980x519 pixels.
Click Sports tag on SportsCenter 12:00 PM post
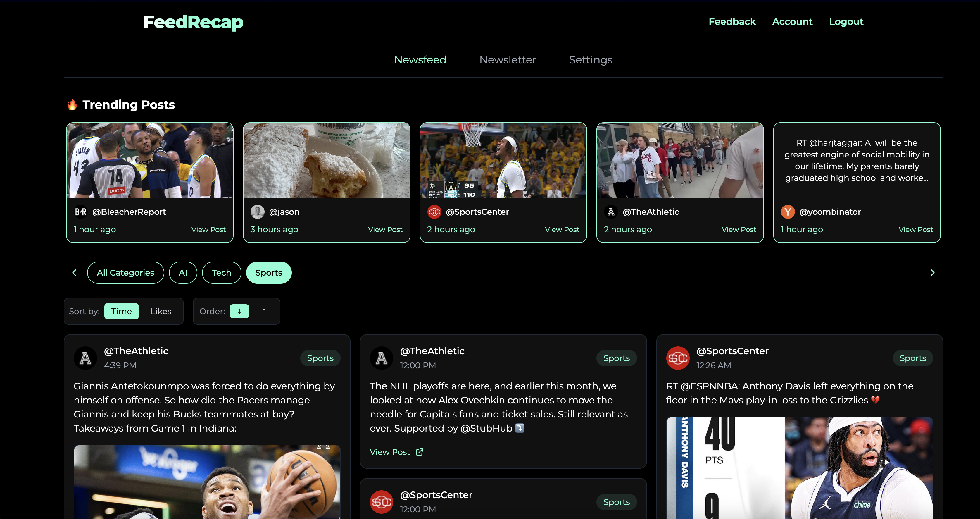click(x=616, y=502)
